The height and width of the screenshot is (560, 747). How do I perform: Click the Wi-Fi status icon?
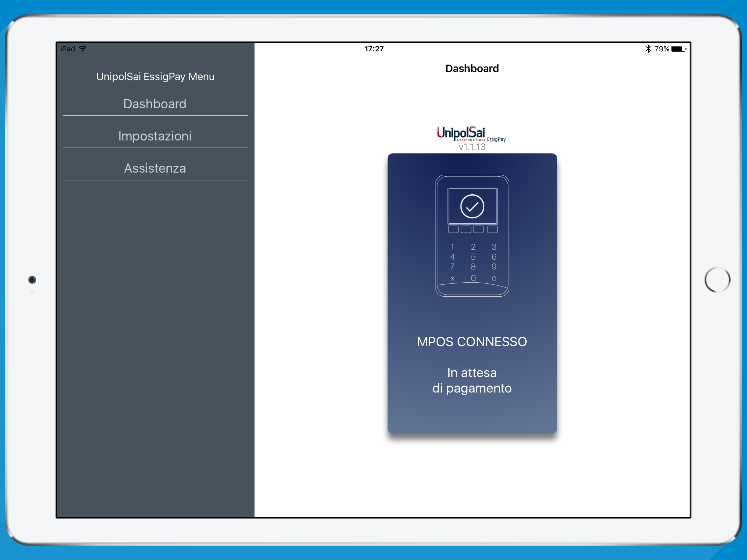[83, 49]
